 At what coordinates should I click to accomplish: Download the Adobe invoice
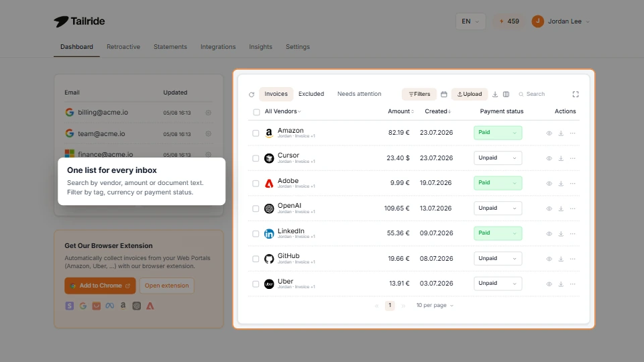pyautogui.click(x=561, y=184)
